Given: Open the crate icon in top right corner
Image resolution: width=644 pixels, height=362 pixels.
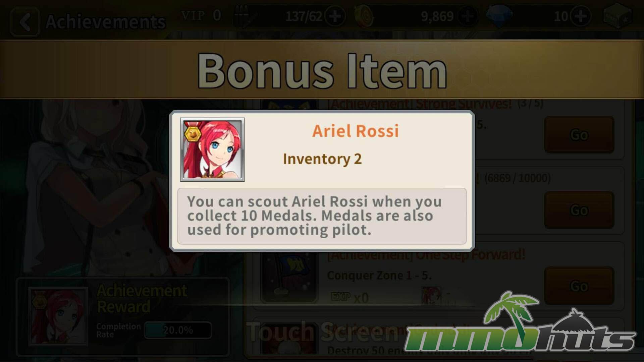Looking at the screenshot, I should 617,16.
